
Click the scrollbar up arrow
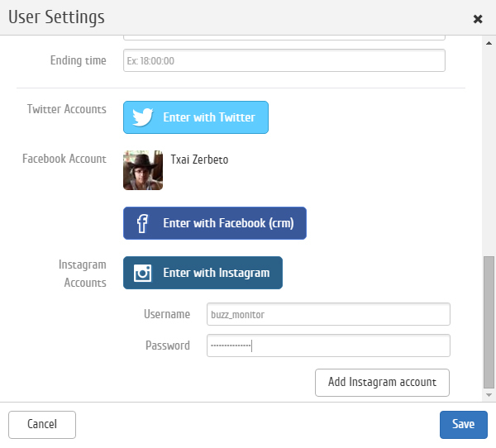489,41
